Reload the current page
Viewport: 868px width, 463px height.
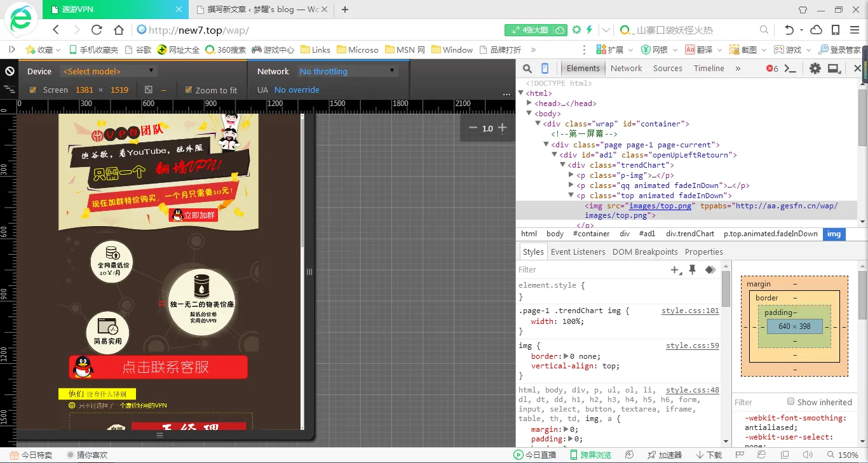[97, 30]
